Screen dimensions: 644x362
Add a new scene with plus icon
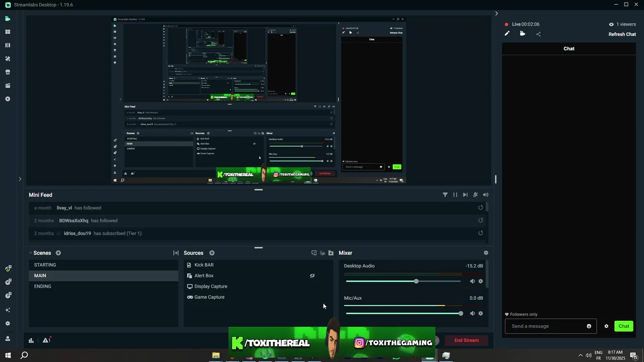(x=58, y=253)
